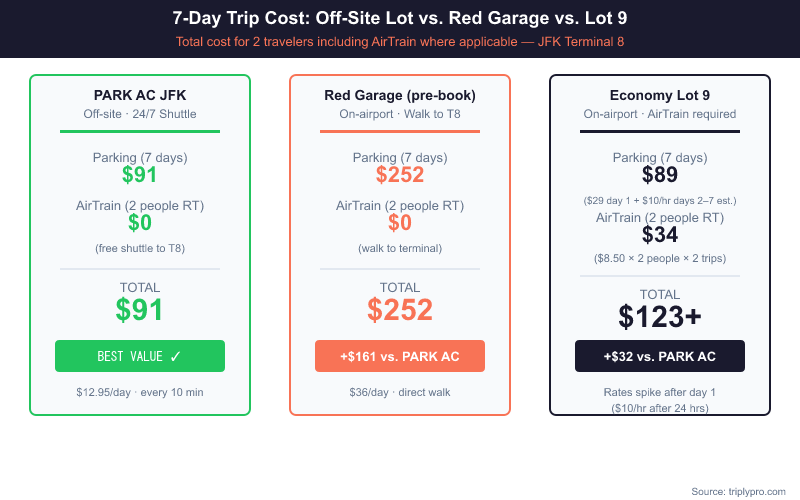Click the green $91 total amount
The height and width of the screenshot is (500, 800).
[140, 310]
